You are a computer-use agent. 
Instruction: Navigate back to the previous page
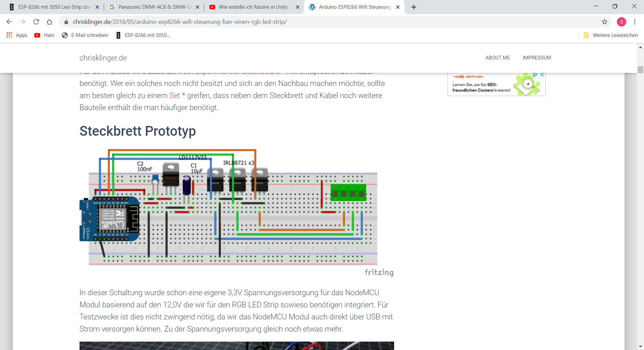coord(9,21)
